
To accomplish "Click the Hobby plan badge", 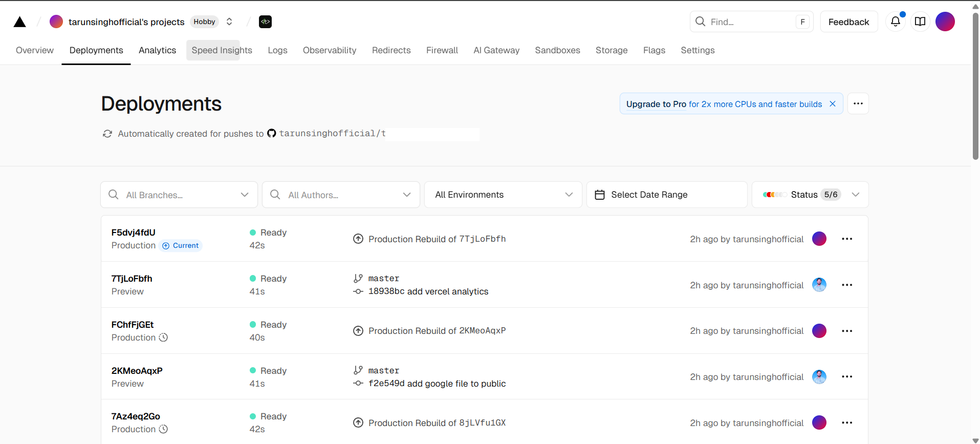I will point(204,22).
